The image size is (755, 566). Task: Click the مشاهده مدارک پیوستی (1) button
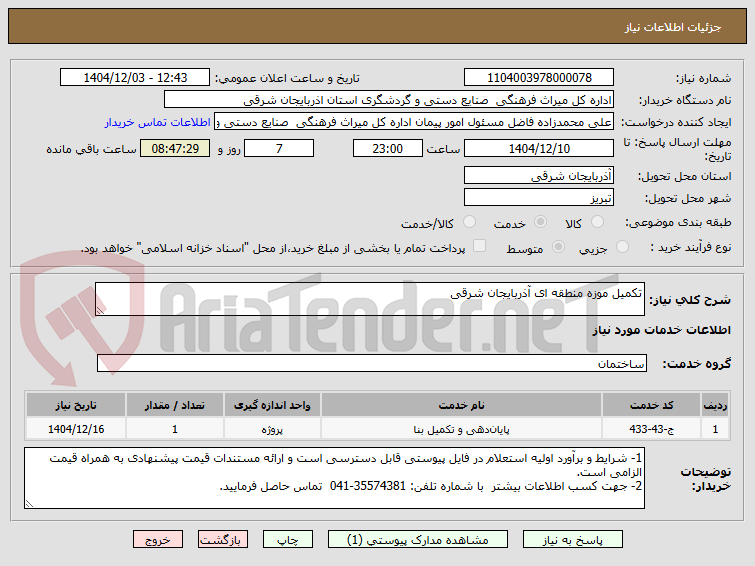tap(417, 540)
